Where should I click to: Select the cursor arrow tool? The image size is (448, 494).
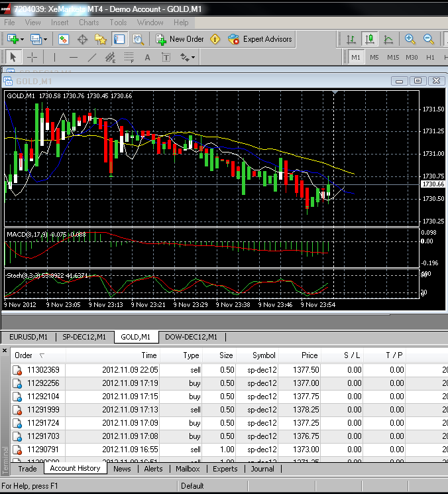[x=13, y=57]
